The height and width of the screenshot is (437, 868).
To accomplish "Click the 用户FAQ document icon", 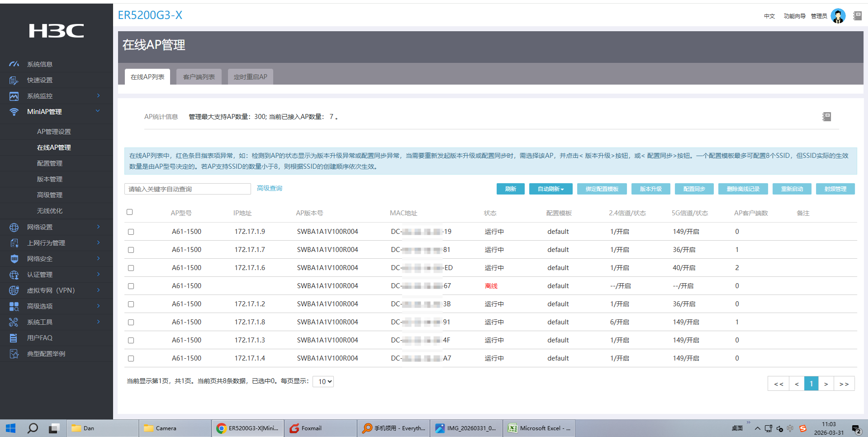I will pyautogui.click(x=14, y=338).
